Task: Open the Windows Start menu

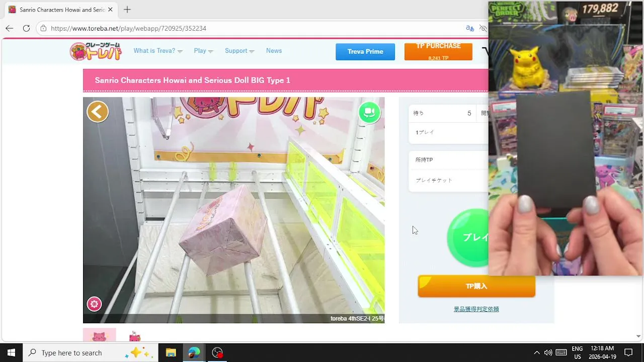Action: [x=11, y=352]
